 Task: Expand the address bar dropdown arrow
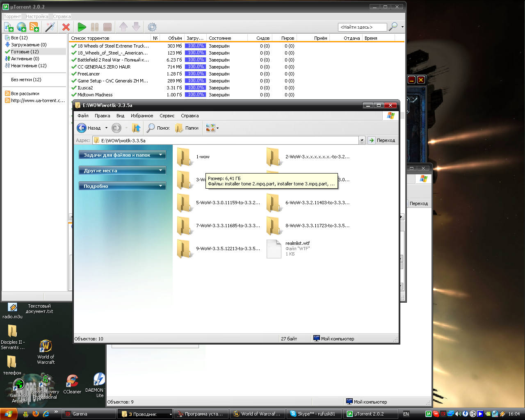(x=362, y=140)
